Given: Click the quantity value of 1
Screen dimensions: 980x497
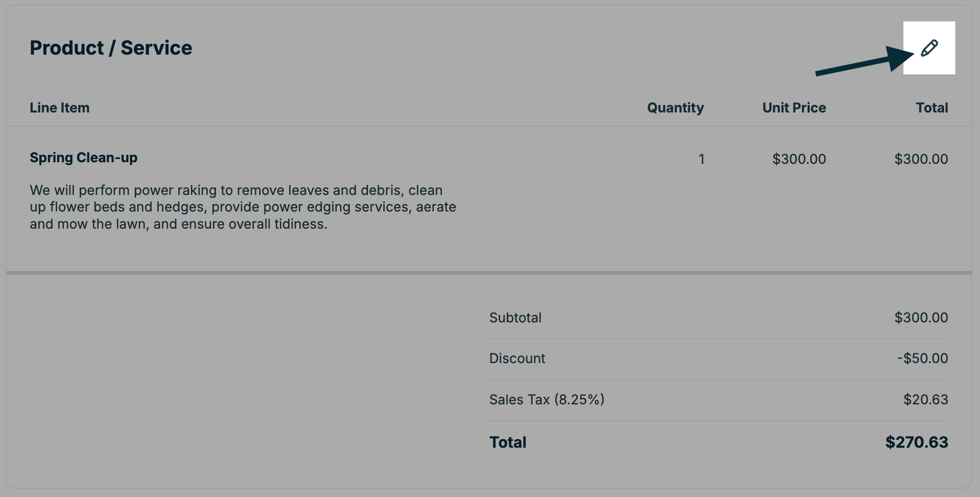Looking at the screenshot, I should pyautogui.click(x=702, y=159).
